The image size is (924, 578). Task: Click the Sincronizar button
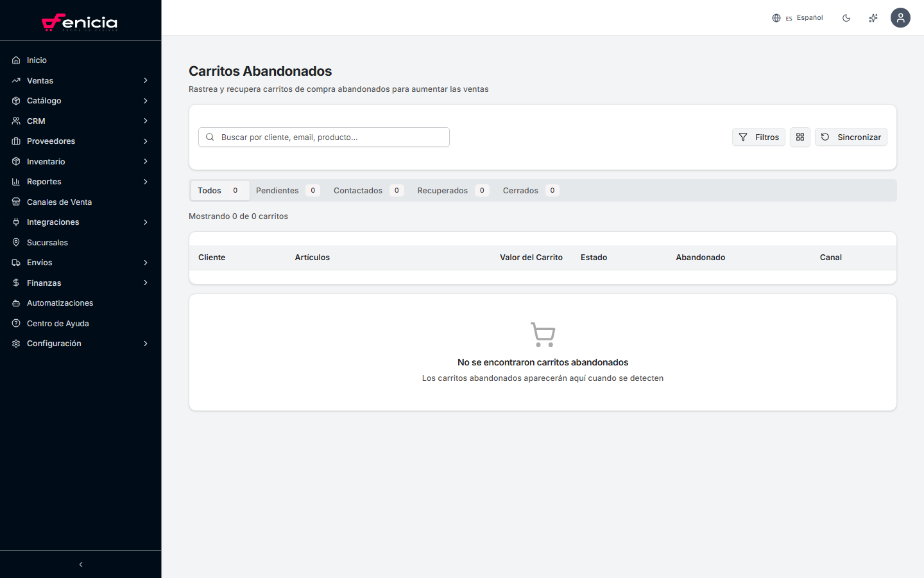click(850, 137)
